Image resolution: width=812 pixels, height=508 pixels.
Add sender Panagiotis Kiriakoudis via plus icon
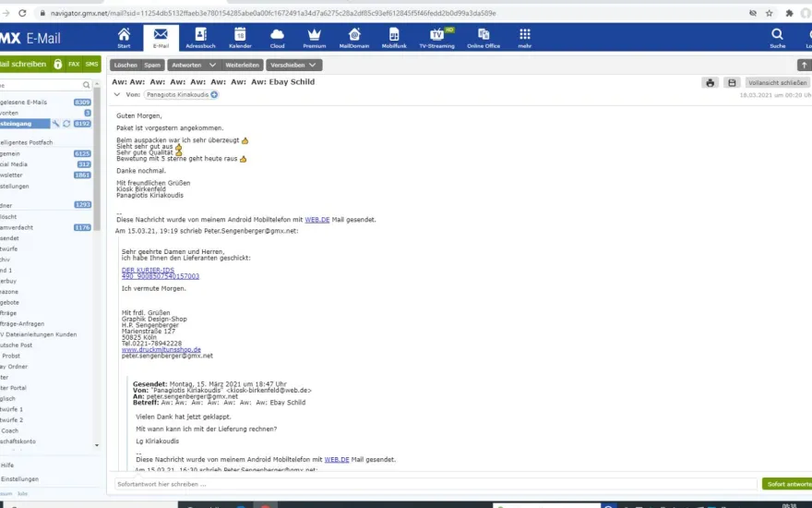pyautogui.click(x=214, y=95)
